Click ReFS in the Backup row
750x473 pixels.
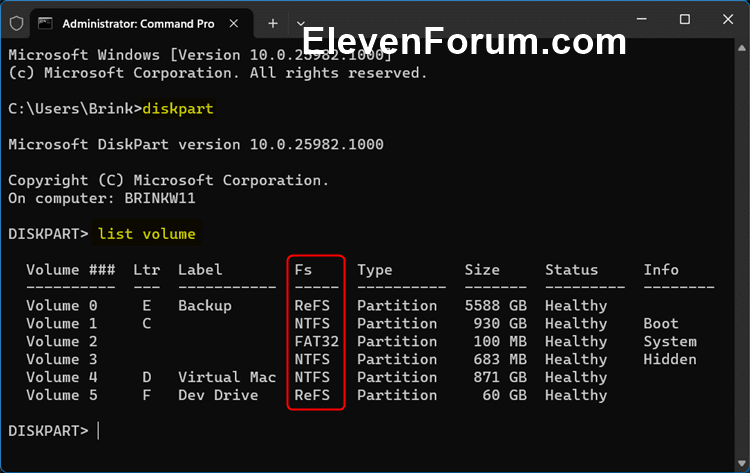click(x=312, y=306)
